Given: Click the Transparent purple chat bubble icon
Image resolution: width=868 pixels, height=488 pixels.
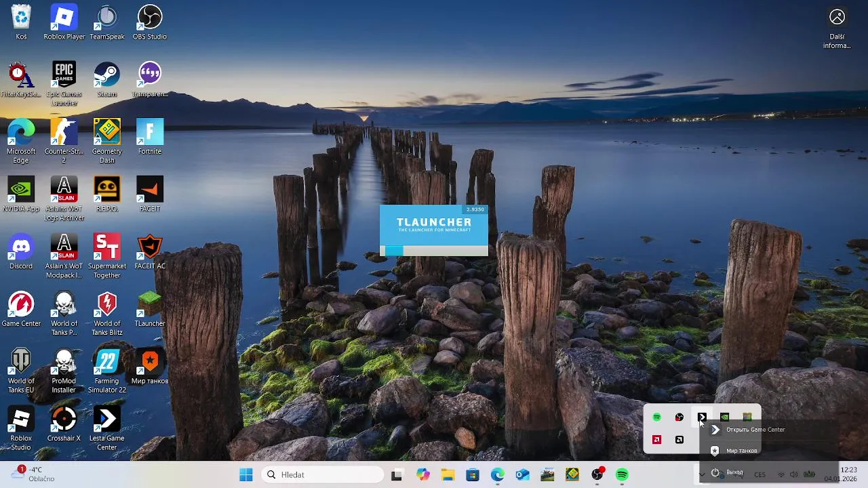Looking at the screenshot, I should (x=150, y=80).
